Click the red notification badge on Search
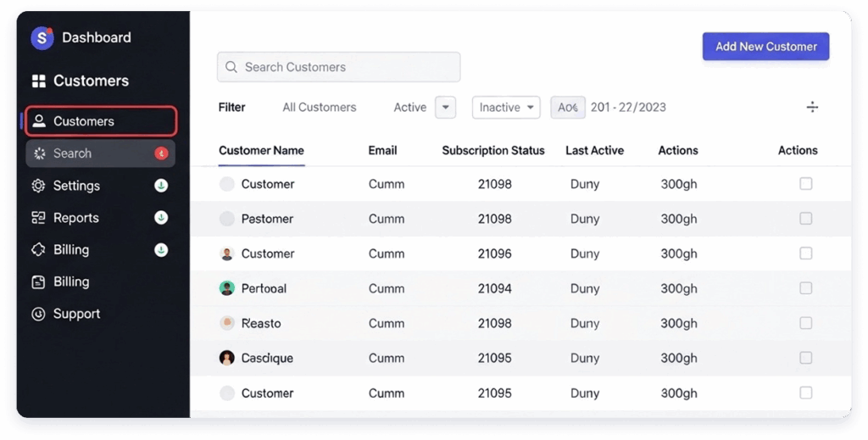The width and height of the screenshot is (868, 440). 161,153
